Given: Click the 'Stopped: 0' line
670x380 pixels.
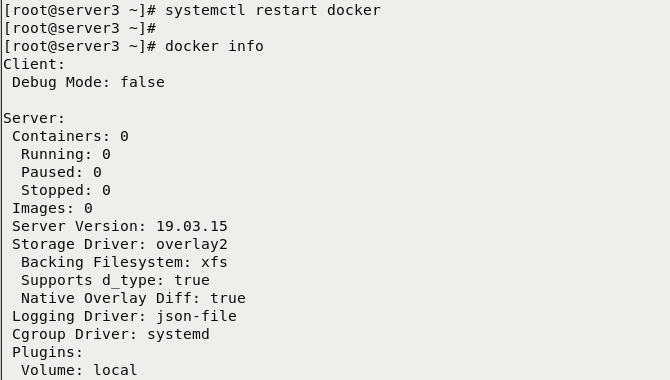Looking at the screenshot, I should 66,190.
